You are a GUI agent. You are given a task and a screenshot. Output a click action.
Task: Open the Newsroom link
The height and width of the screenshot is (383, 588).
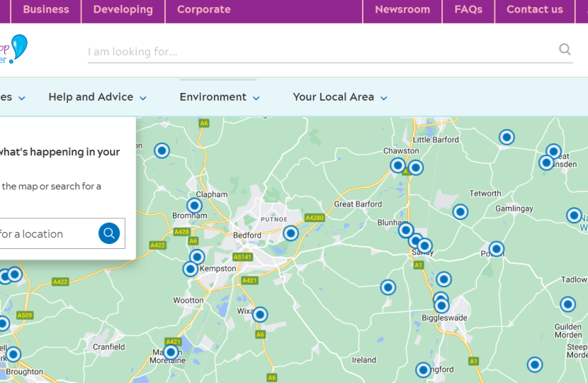click(402, 10)
